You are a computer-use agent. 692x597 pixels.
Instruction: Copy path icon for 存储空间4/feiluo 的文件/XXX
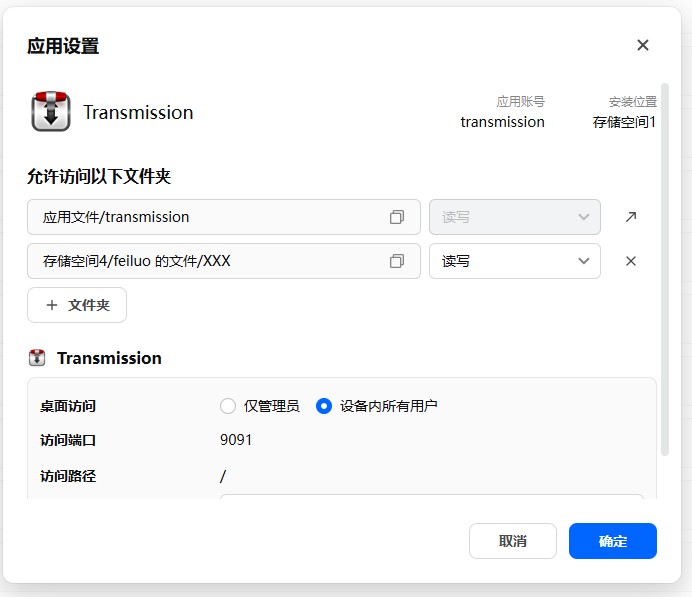[397, 261]
